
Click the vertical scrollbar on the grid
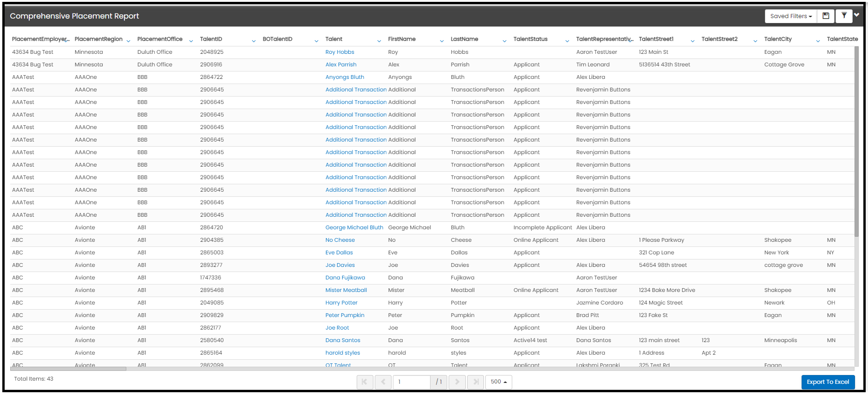tap(856, 141)
